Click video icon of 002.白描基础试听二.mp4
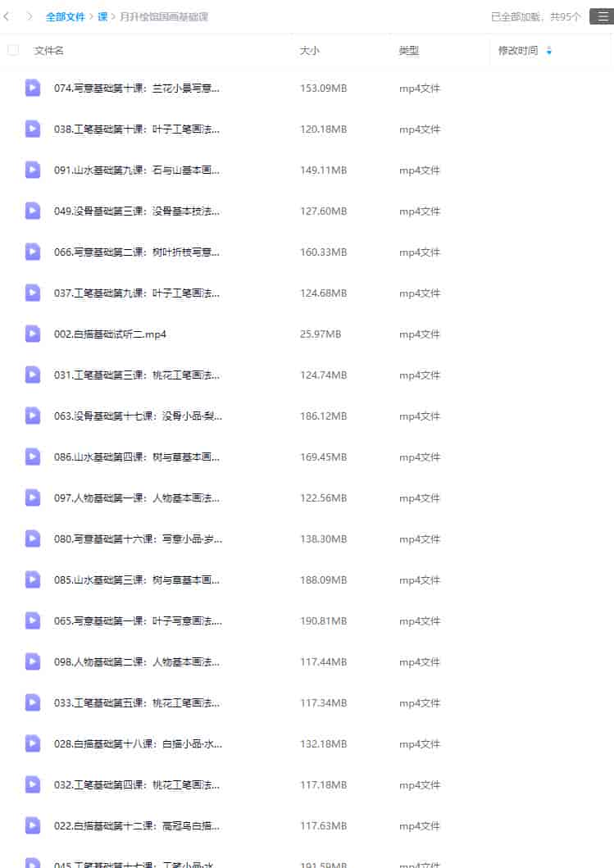 point(33,334)
